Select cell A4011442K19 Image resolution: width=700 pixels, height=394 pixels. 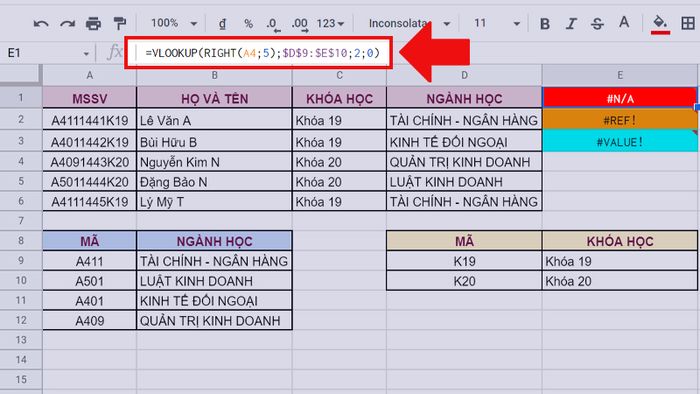point(90,142)
